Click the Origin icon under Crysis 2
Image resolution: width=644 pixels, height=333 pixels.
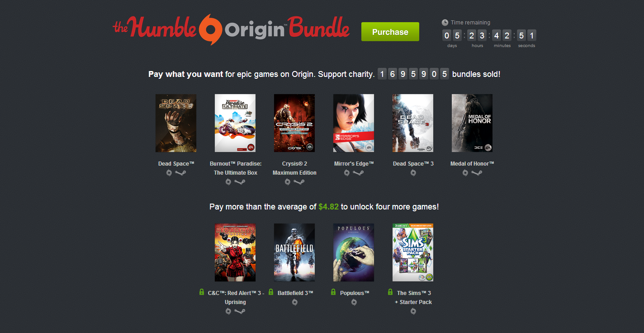coord(288,182)
